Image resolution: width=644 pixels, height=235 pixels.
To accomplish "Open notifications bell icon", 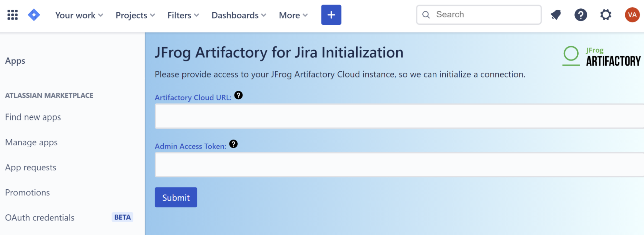I will tap(555, 15).
